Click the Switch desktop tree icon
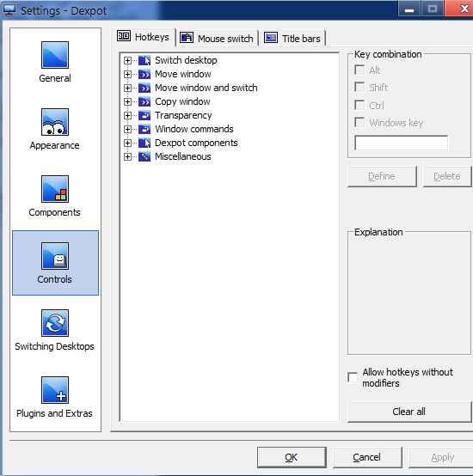The image size is (473, 476). tap(144, 60)
